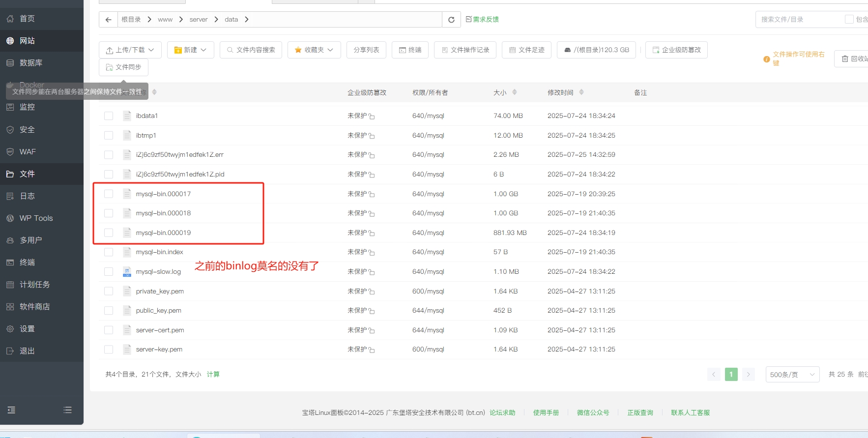
Task: Click the next page arrow
Action: pos(749,375)
